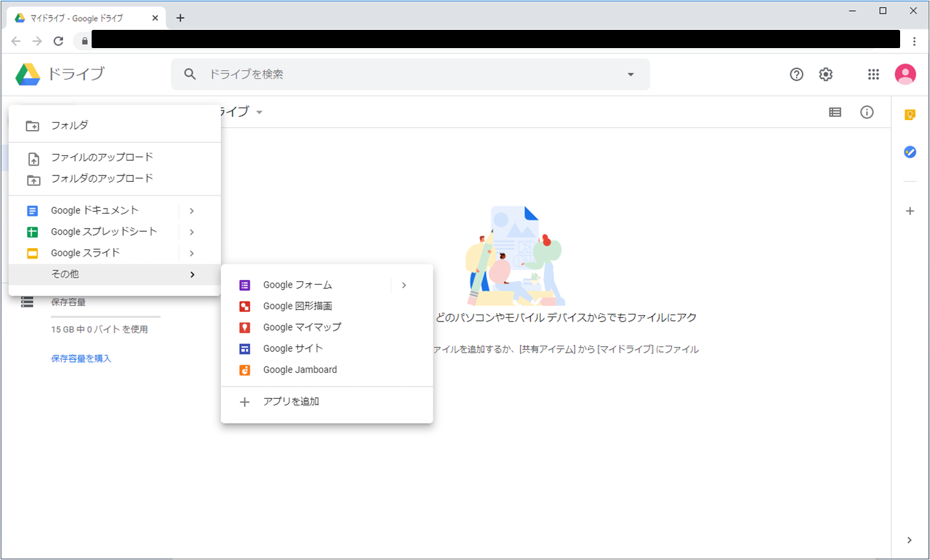Go forward in browser

point(37,41)
